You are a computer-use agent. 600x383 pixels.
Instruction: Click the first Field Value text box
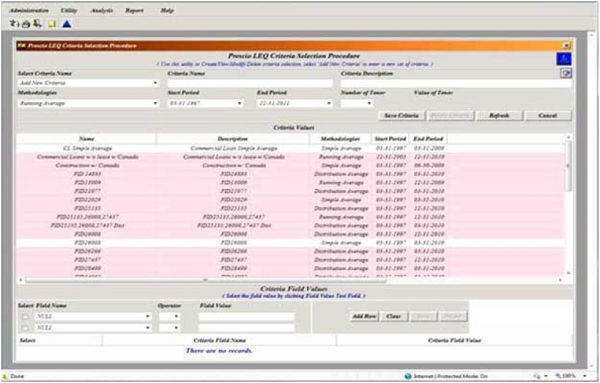point(246,316)
